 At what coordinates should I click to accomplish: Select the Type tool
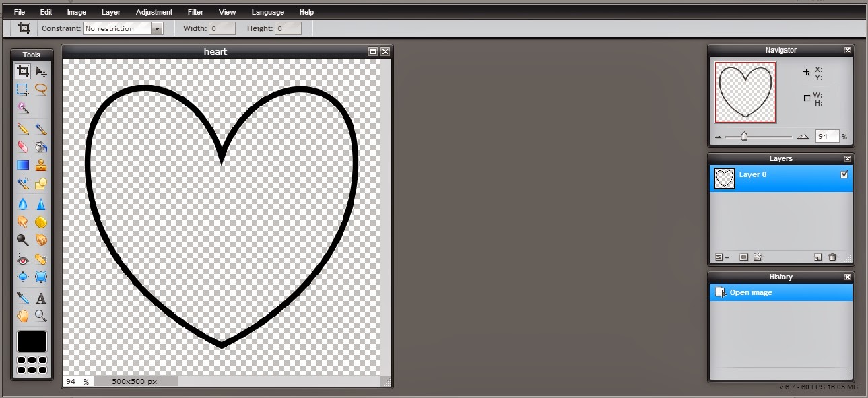tap(41, 297)
